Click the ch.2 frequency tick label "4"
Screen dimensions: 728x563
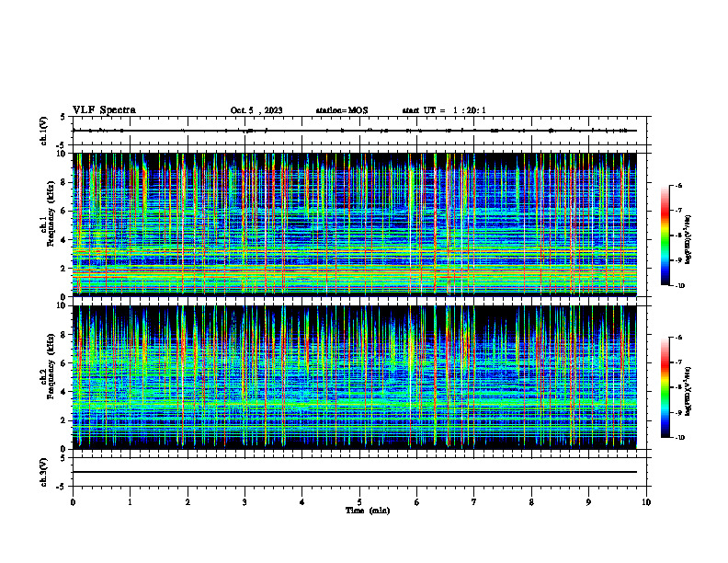tap(64, 392)
